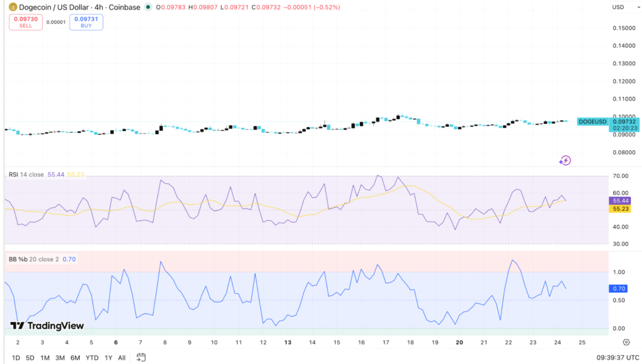
Task: Open the go-to-date calendar icon
Action: [x=140, y=356]
